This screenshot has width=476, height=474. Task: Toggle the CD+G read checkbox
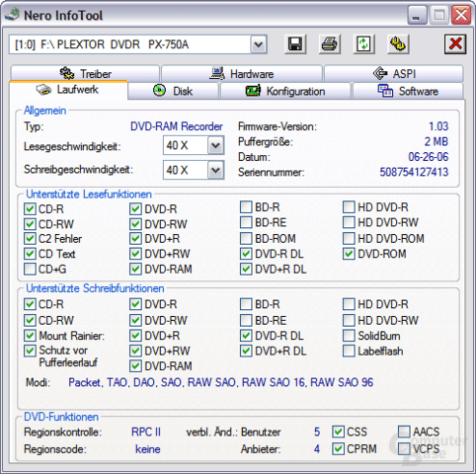[30, 269]
